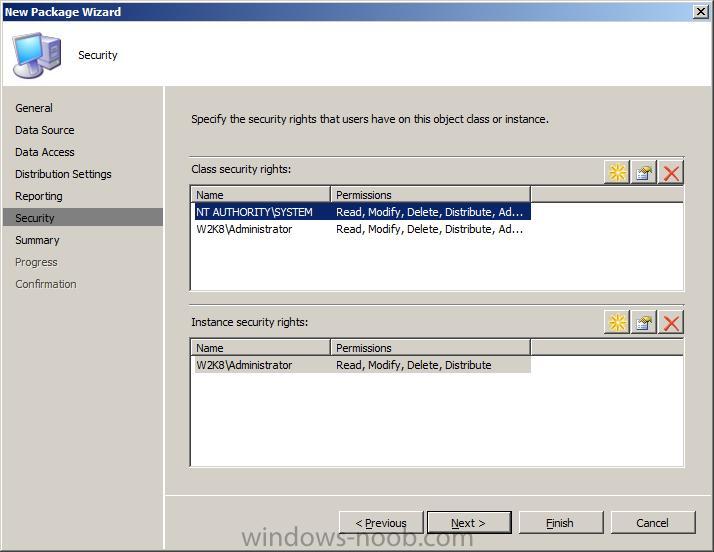Click the Finish button

(561, 522)
